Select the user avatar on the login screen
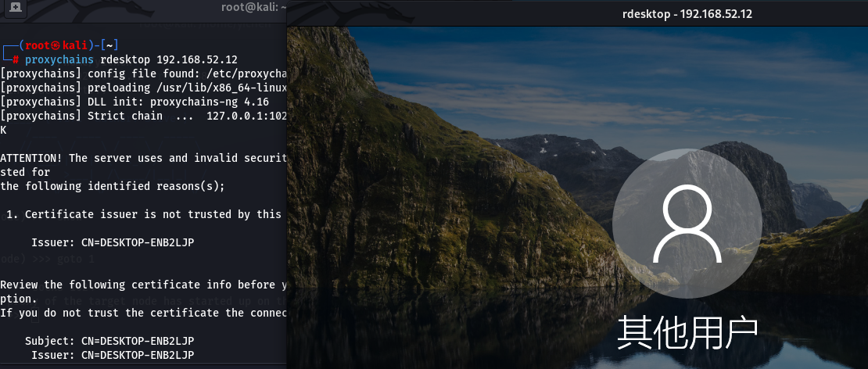 pos(687,224)
